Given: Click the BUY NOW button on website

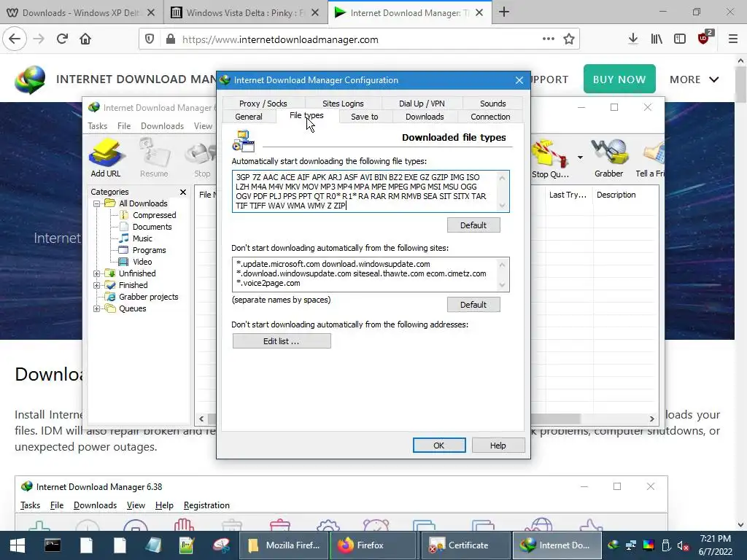Looking at the screenshot, I should 619,79.
